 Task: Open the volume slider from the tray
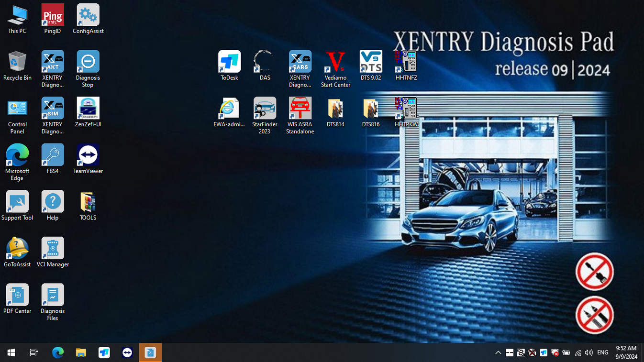(588, 352)
